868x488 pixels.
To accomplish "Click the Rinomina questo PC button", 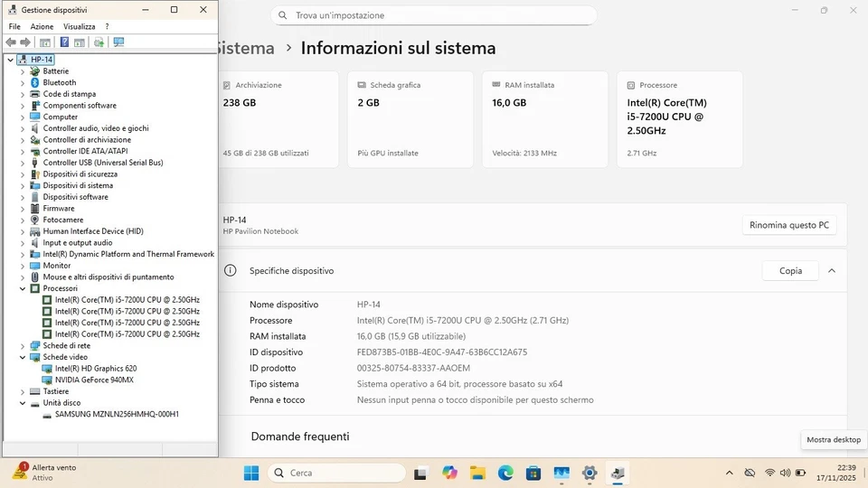I will pyautogui.click(x=789, y=225).
